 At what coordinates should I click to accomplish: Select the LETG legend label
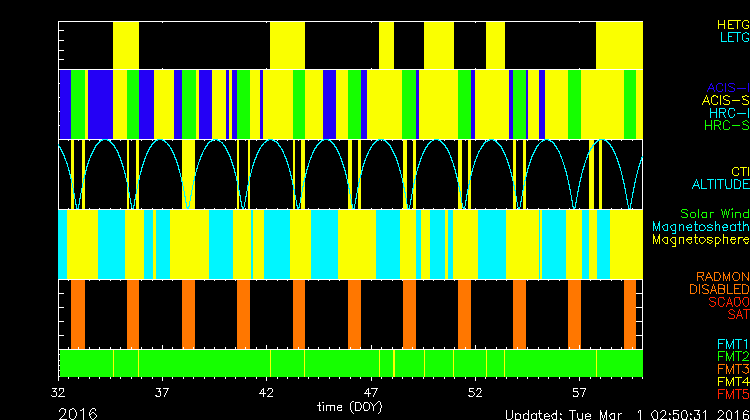click(x=733, y=37)
